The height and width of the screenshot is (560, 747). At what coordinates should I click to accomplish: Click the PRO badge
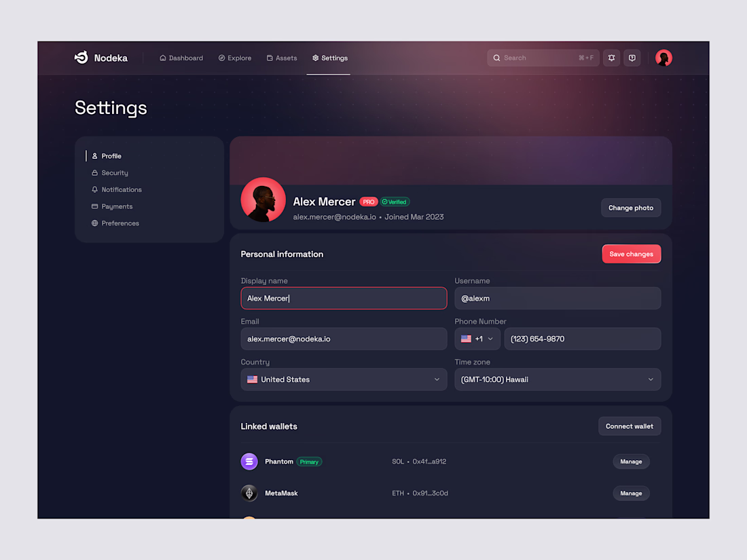tap(369, 202)
